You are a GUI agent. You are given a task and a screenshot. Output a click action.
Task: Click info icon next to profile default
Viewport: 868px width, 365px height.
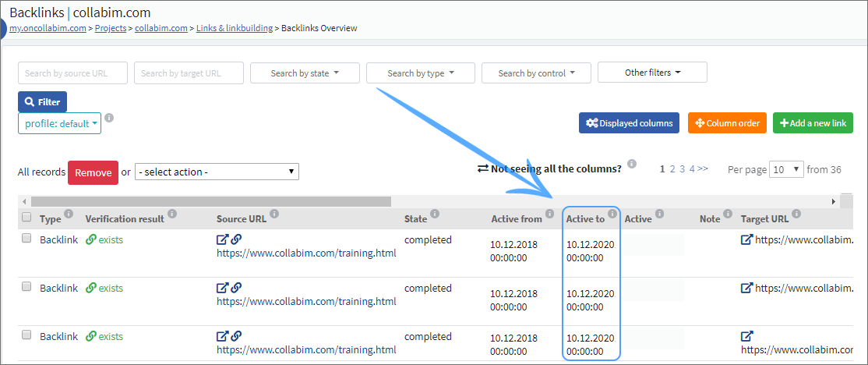pos(110,118)
